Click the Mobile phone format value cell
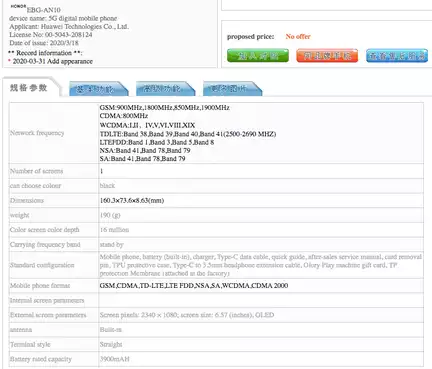 click(x=261, y=286)
